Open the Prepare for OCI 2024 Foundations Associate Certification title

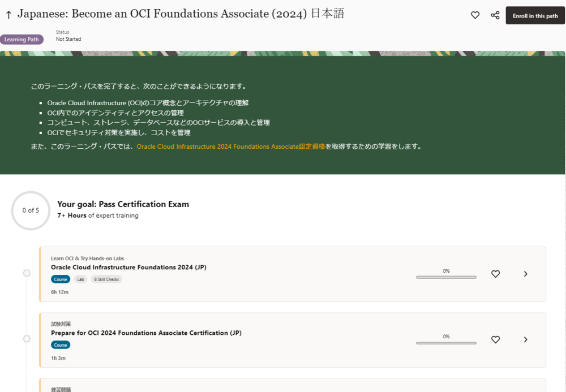coord(146,333)
